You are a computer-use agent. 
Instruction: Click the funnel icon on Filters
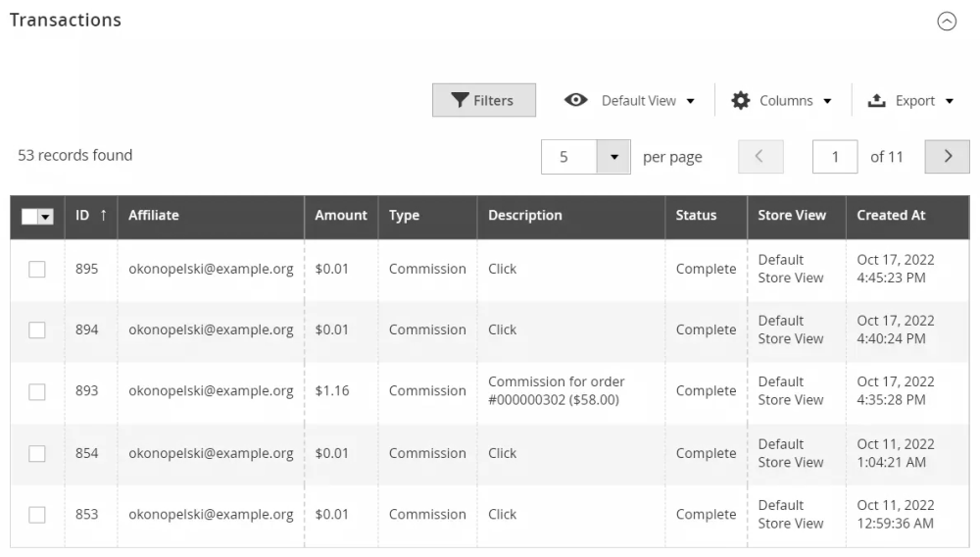460,100
